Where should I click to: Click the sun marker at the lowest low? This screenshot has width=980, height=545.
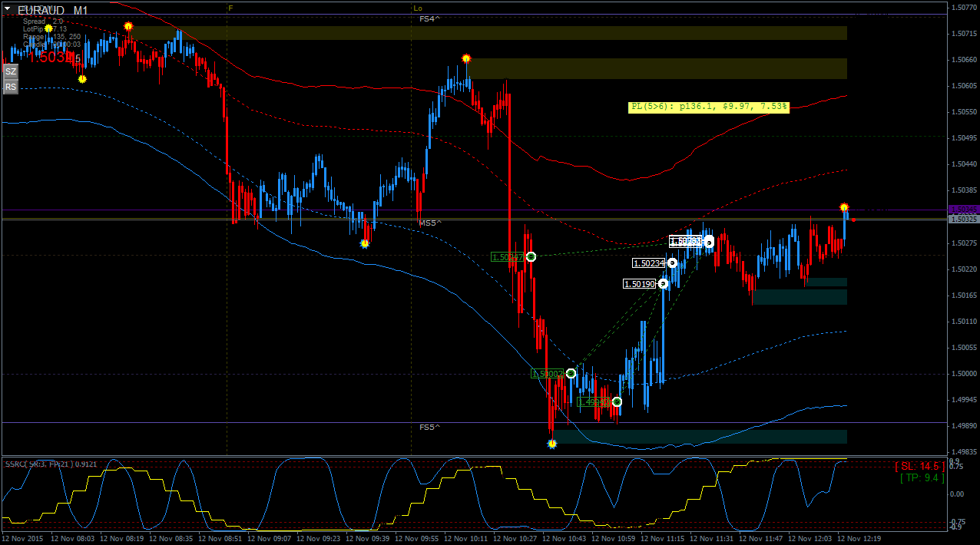tap(552, 444)
